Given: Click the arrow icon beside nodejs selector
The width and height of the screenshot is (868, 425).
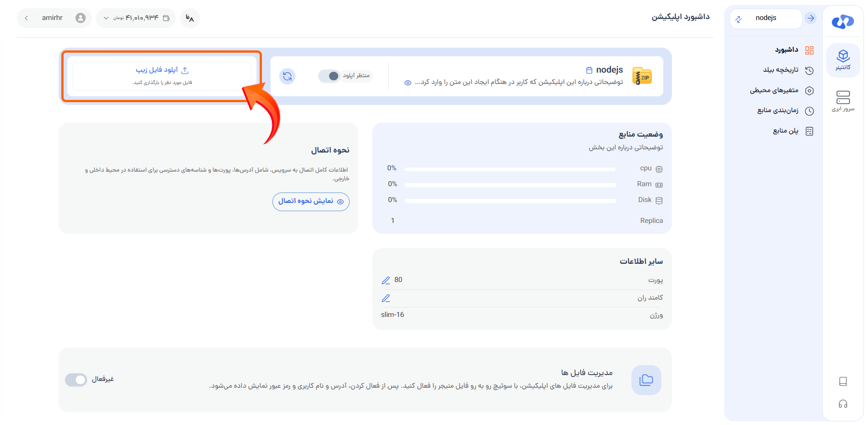Looking at the screenshot, I should coord(810,18).
